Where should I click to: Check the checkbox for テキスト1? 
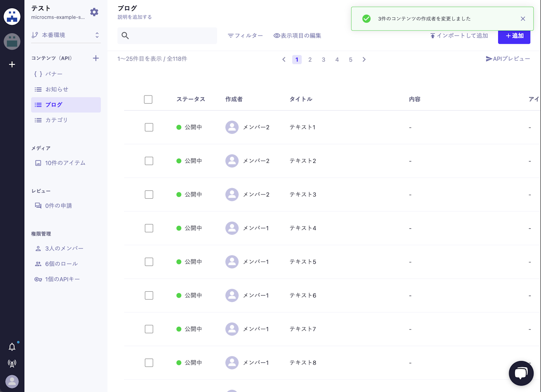tap(149, 127)
